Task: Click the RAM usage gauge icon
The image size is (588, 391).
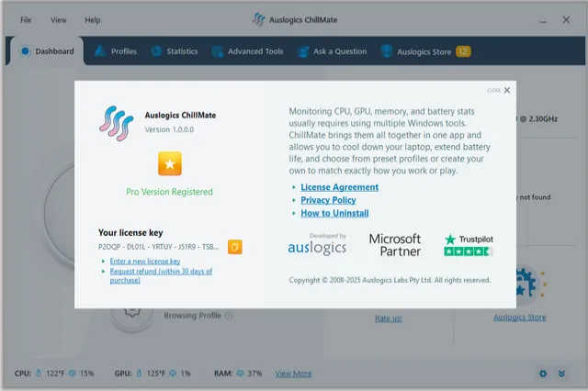Action: tap(241, 374)
